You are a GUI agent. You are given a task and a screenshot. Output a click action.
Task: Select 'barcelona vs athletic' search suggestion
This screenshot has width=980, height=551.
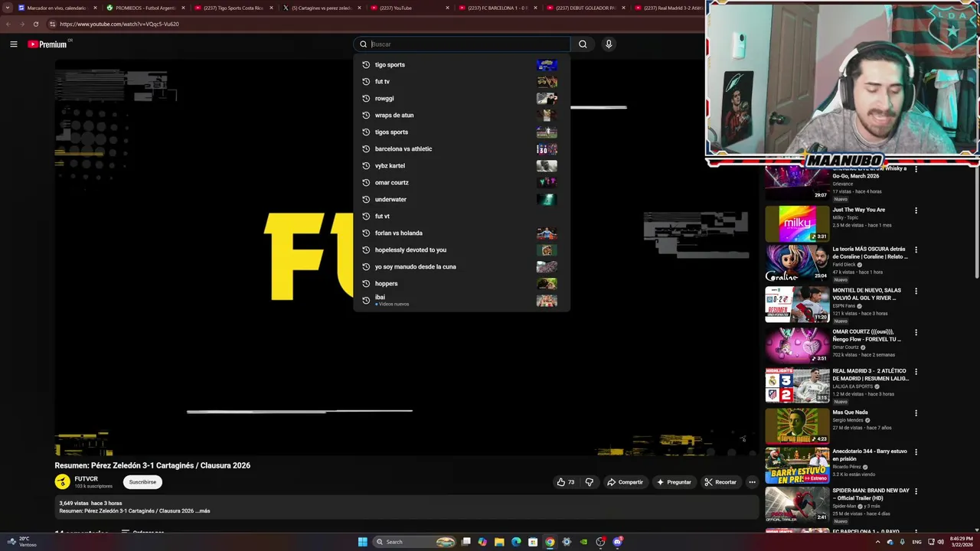click(461, 149)
